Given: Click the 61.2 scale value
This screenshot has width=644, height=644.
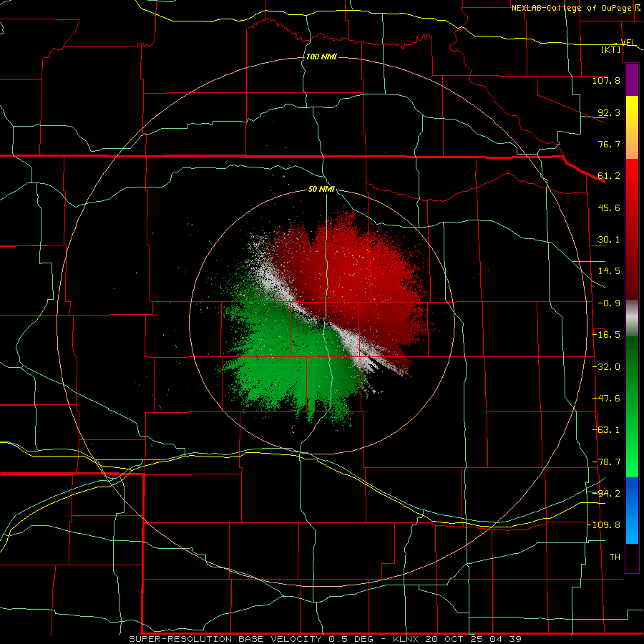Looking at the screenshot, I should [609, 176].
